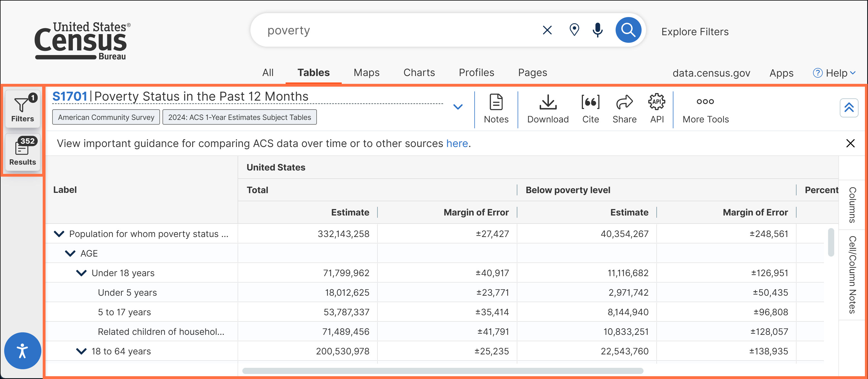Switch to the Charts tab
This screenshot has height=379, width=868.
click(x=419, y=72)
